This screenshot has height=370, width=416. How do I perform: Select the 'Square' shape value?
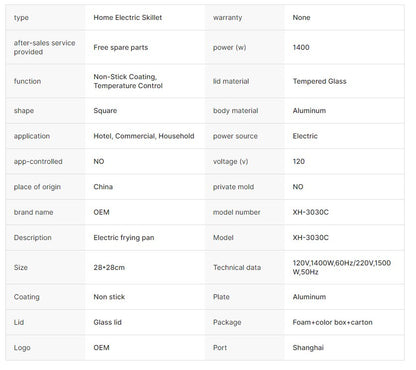coord(105,111)
